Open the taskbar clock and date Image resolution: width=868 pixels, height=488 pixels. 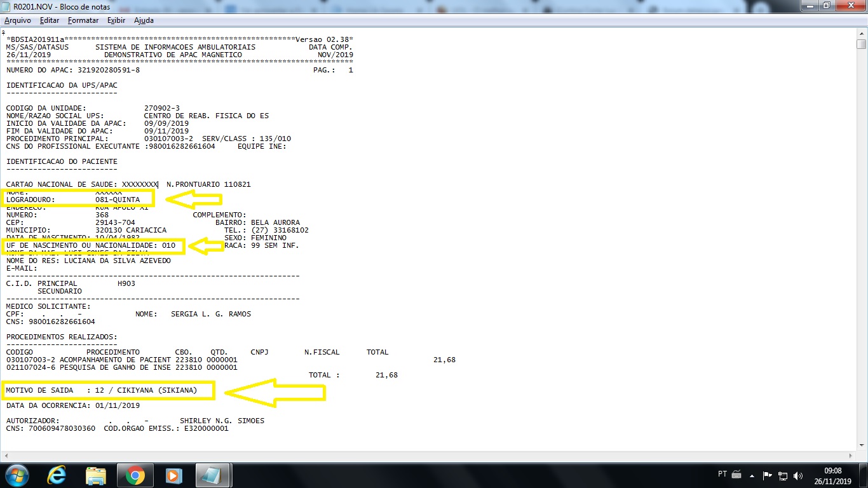(x=832, y=475)
